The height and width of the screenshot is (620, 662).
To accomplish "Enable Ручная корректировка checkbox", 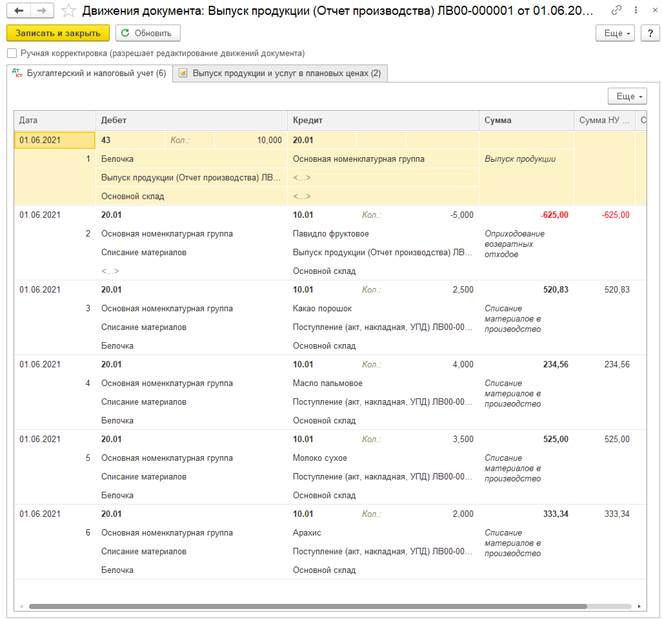I will [12, 53].
